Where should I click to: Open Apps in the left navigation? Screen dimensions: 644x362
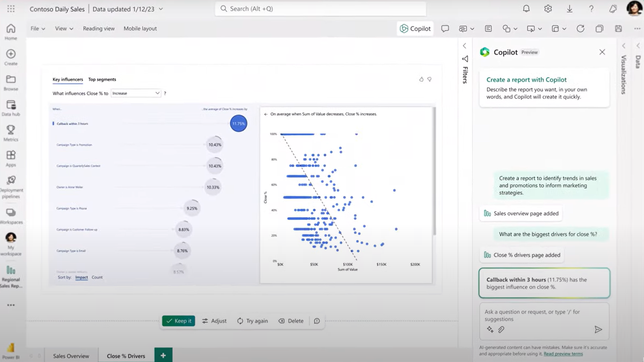11,158
